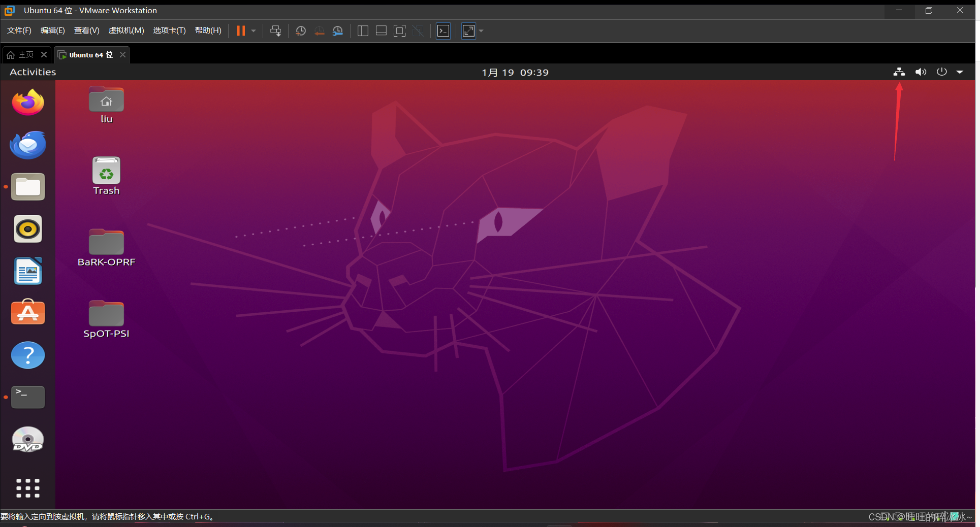
Task: Select the Trash desktop icon
Action: pyautogui.click(x=106, y=176)
